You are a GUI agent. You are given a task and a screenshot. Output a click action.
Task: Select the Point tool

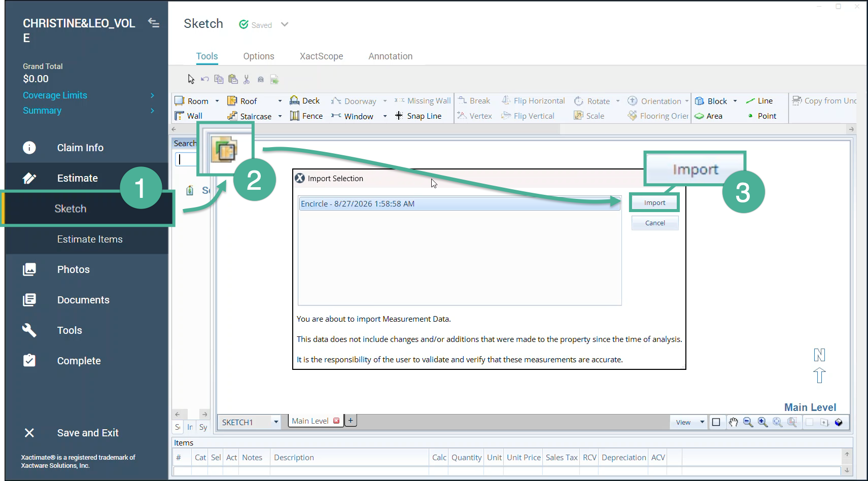[762, 116]
